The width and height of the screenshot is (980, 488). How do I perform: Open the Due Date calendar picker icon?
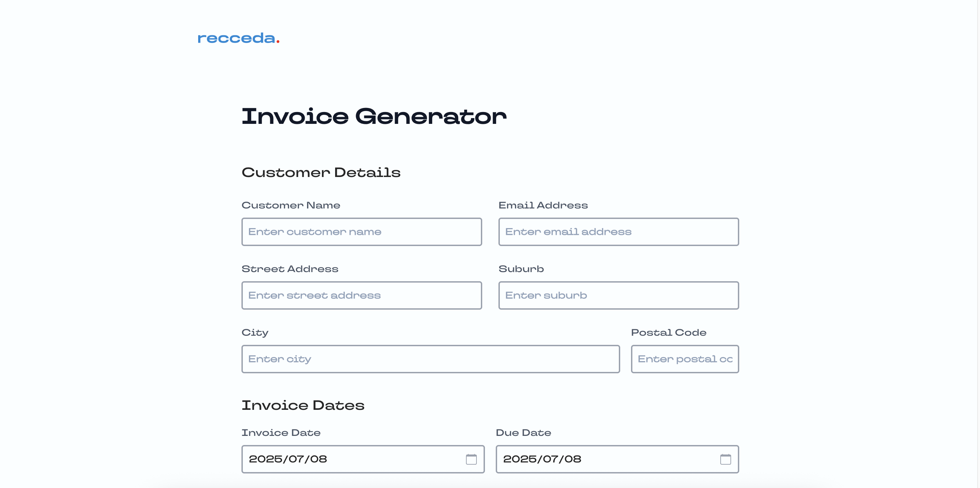pos(725,459)
